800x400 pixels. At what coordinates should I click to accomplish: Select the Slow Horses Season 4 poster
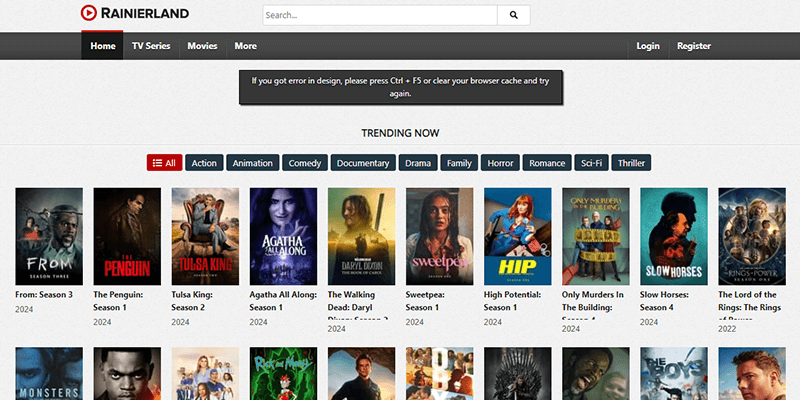(673, 236)
